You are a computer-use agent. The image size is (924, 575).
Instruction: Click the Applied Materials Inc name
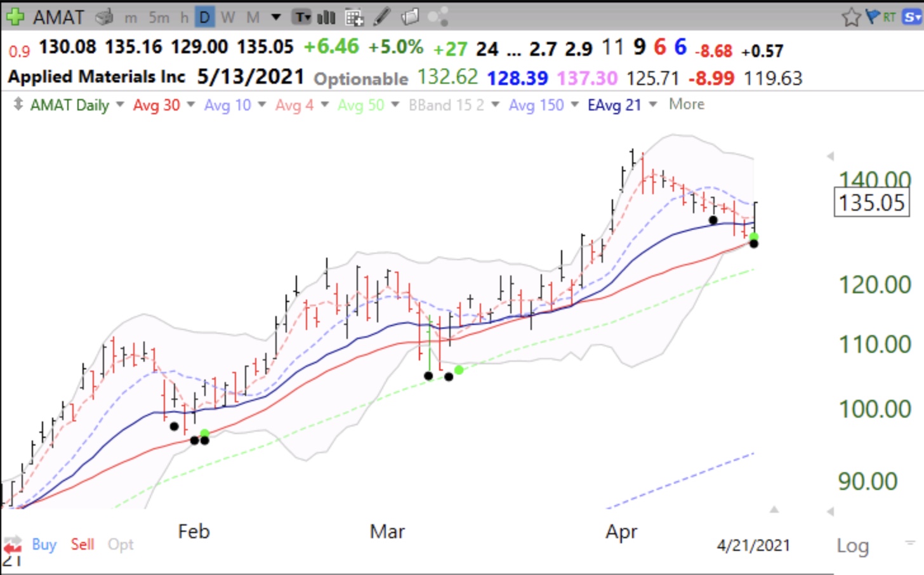pyautogui.click(x=96, y=77)
